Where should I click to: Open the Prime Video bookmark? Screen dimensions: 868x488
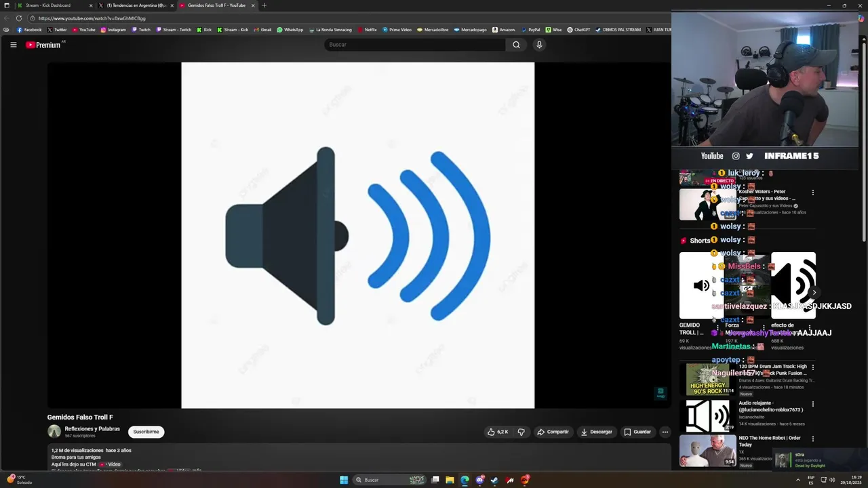click(397, 30)
